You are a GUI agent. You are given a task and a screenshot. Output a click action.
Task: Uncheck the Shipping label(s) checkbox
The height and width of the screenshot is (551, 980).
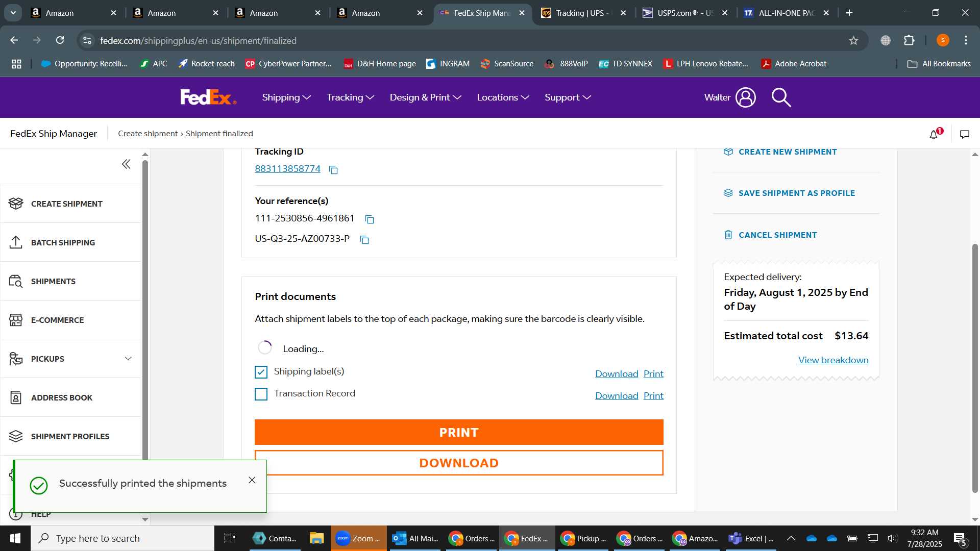point(261,372)
